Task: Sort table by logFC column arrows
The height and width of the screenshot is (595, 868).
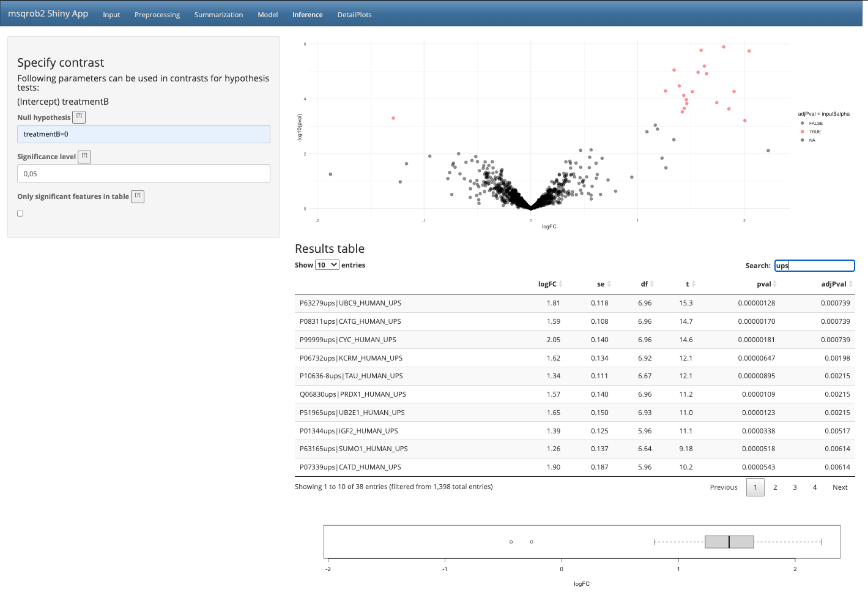Action: 560,284
